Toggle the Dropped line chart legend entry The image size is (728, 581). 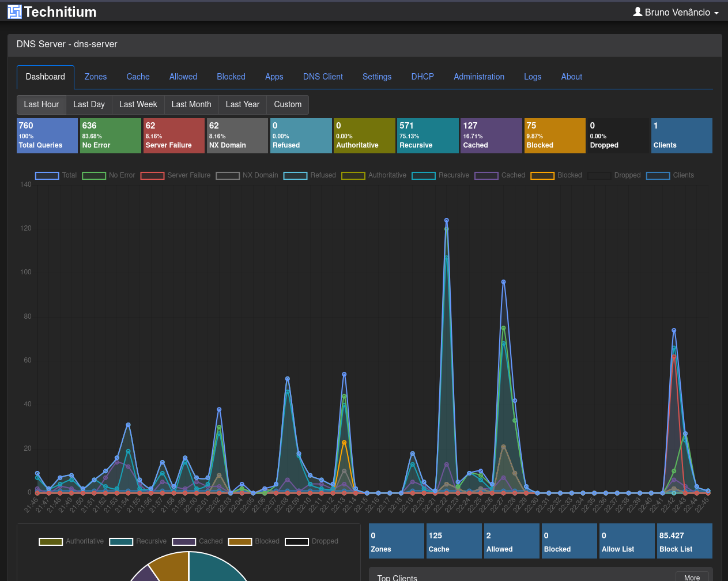(614, 175)
